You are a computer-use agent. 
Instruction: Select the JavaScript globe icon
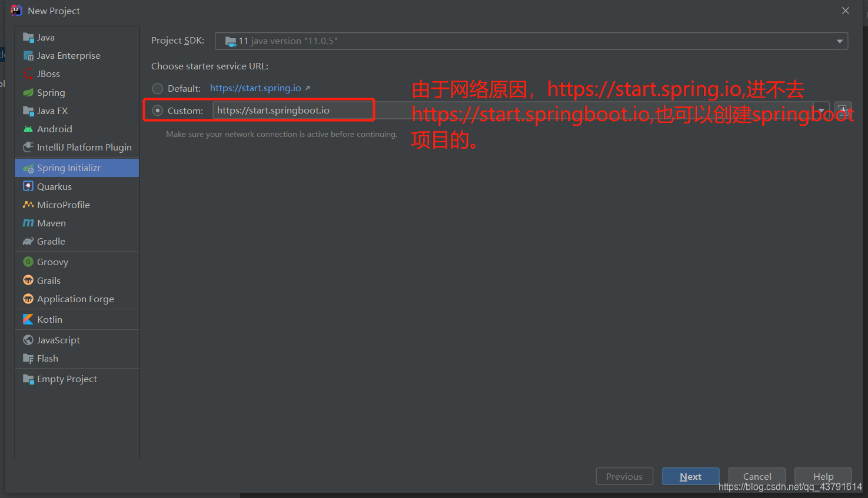[x=28, y=340]
